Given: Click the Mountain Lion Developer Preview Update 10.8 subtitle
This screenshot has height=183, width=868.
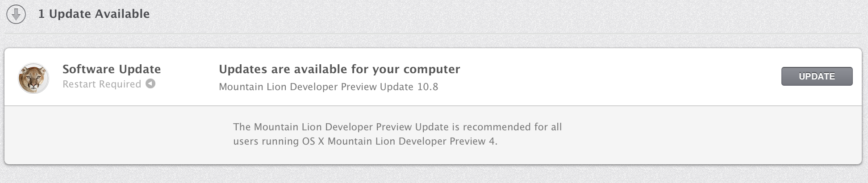Looking at the screenshot, I should pyautogui.click(x=328, y=87).
